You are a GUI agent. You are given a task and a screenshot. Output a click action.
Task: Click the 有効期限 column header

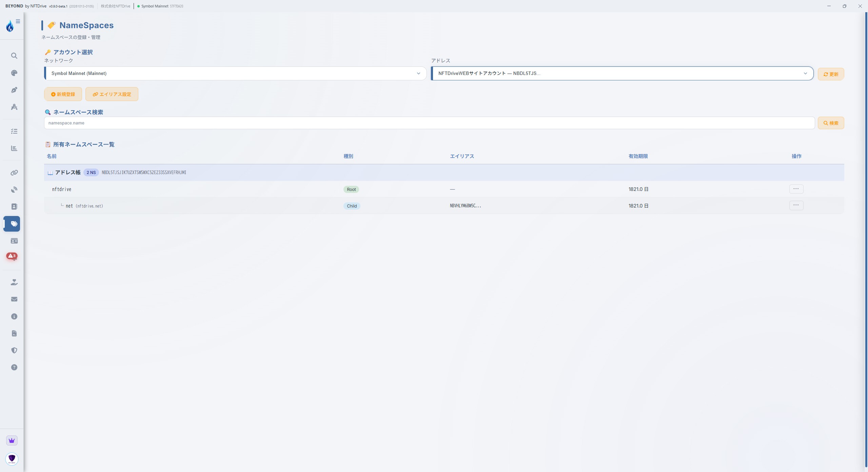click(x=638, y=156)
